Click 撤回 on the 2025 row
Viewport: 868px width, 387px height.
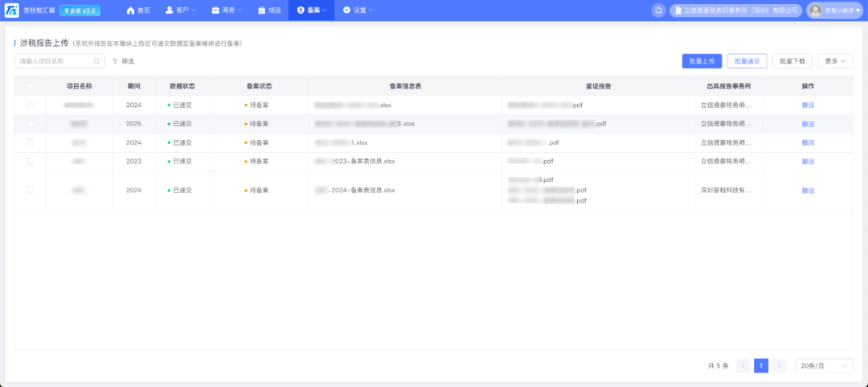click(808, 124)
